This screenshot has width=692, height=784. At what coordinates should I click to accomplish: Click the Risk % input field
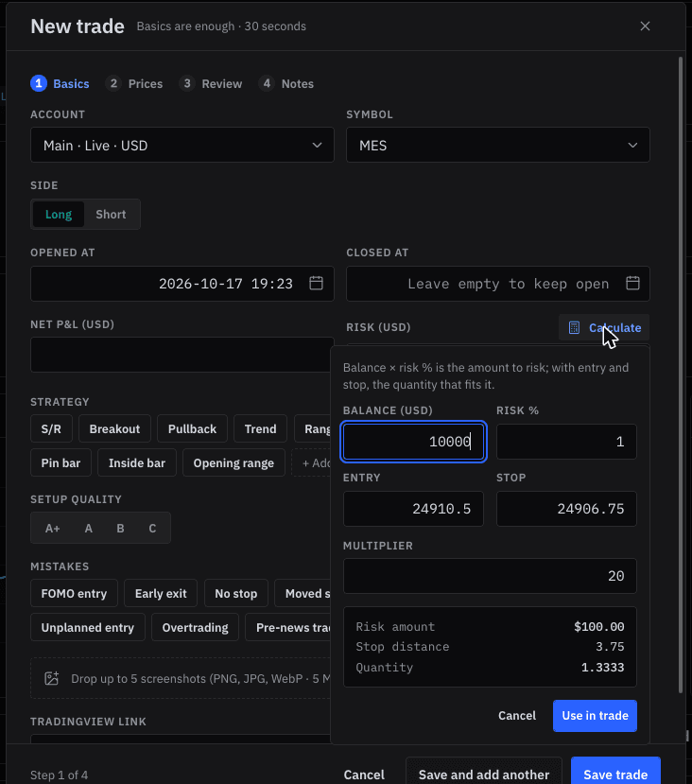[566, 442]
